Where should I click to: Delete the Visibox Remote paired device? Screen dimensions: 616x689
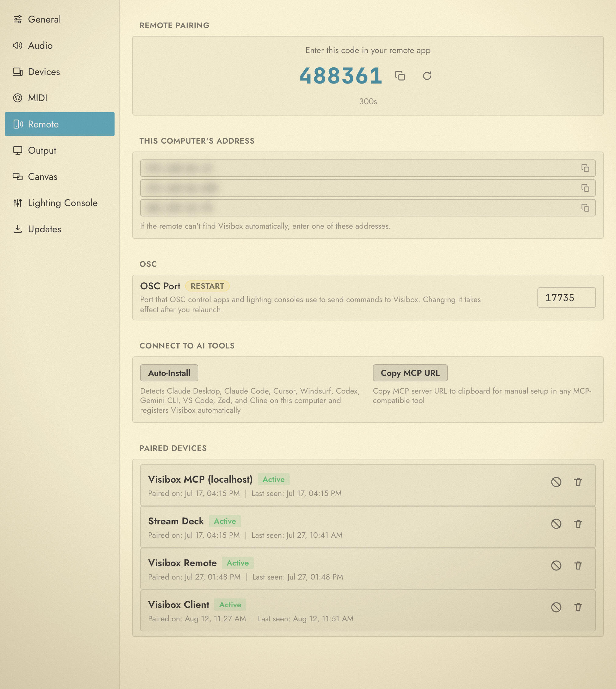(x=578, y=565)
